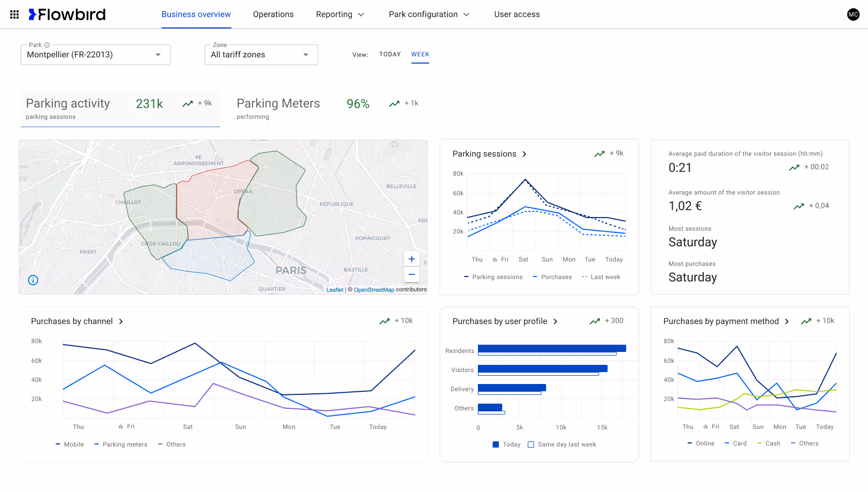Click the Residents bar in user profile chart

pyautogui.click(x=552, y=348)
